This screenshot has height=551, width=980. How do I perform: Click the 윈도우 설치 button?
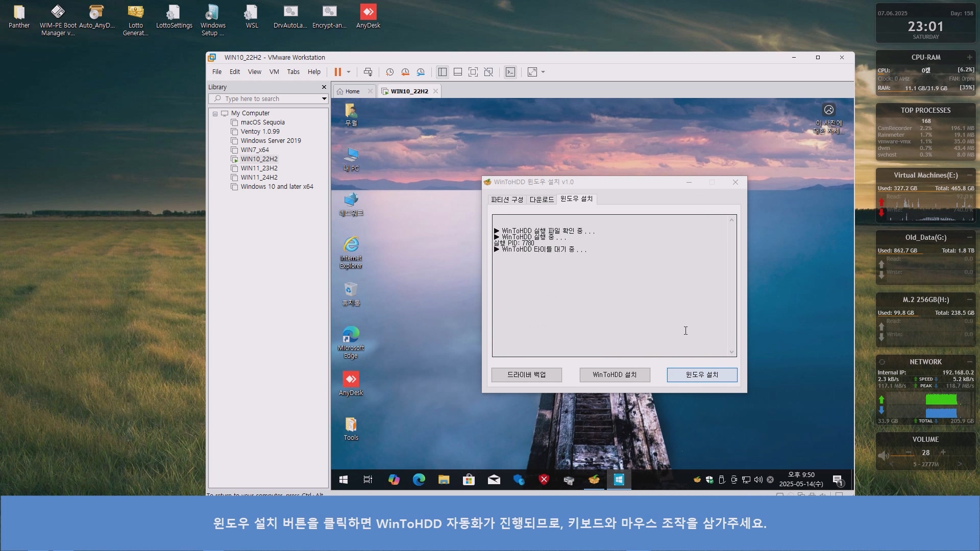702,375
